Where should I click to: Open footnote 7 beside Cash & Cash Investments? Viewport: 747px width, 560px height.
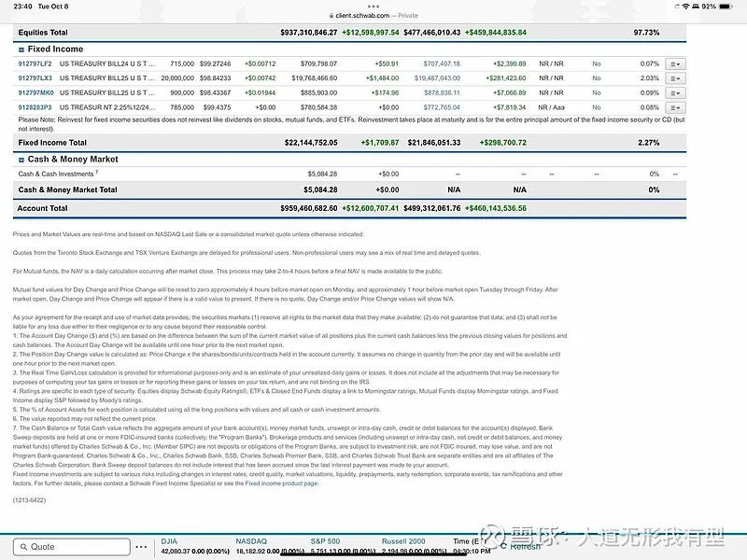tap(97, 172)
